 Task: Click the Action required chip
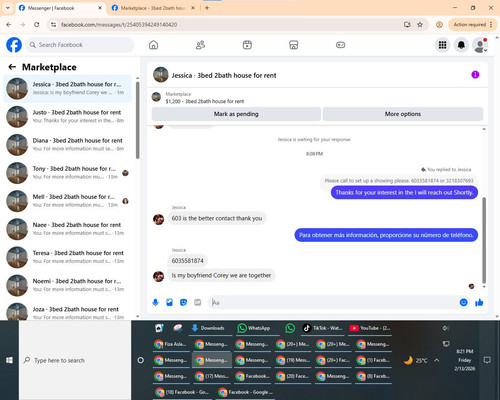pyautogui.click(x=469, y=24)
